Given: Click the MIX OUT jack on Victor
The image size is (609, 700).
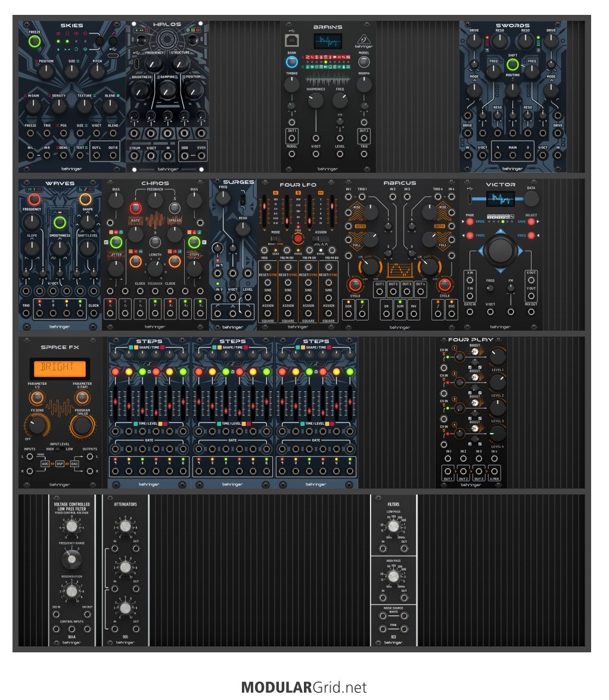Looking at the screenshot, I should click(532, 312).
